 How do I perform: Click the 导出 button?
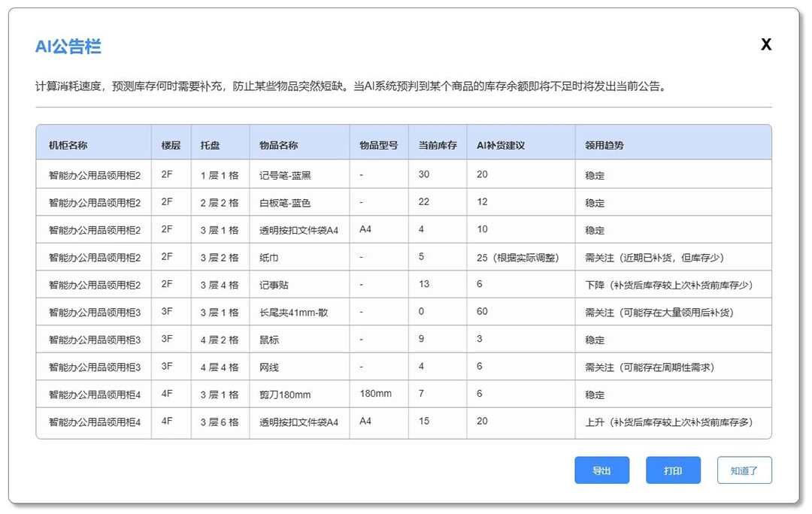[x=601, y=470]
